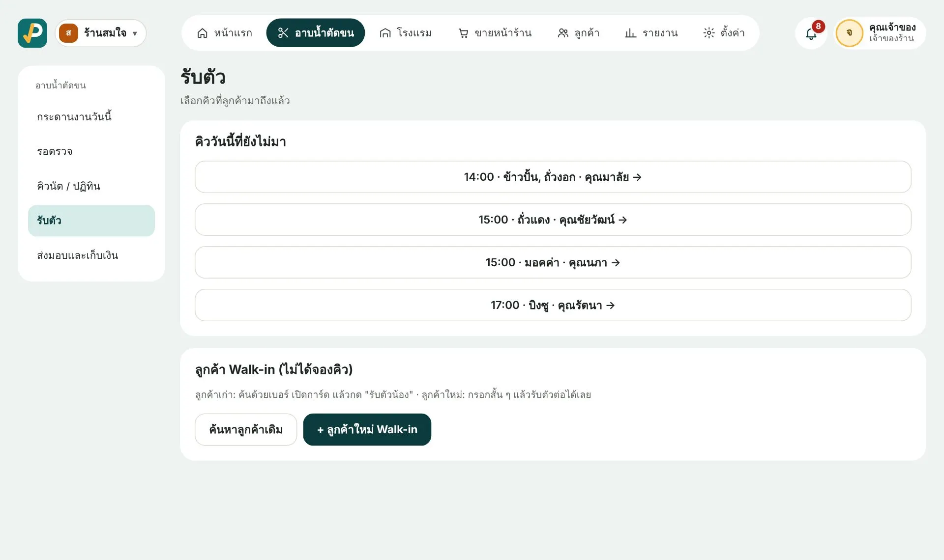944x560 pixels.
Task: Click the customers people icon
Action: pyautogui.click(x=563, y=33)
